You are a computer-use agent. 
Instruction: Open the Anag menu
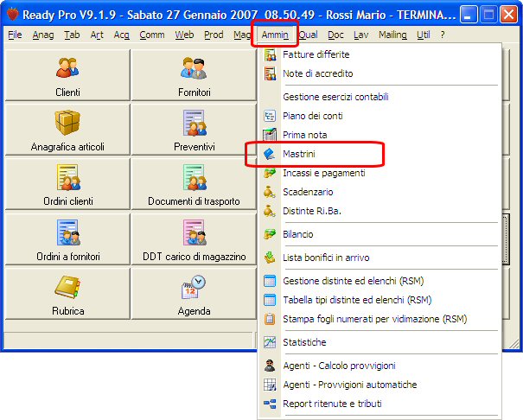(43, 35)
